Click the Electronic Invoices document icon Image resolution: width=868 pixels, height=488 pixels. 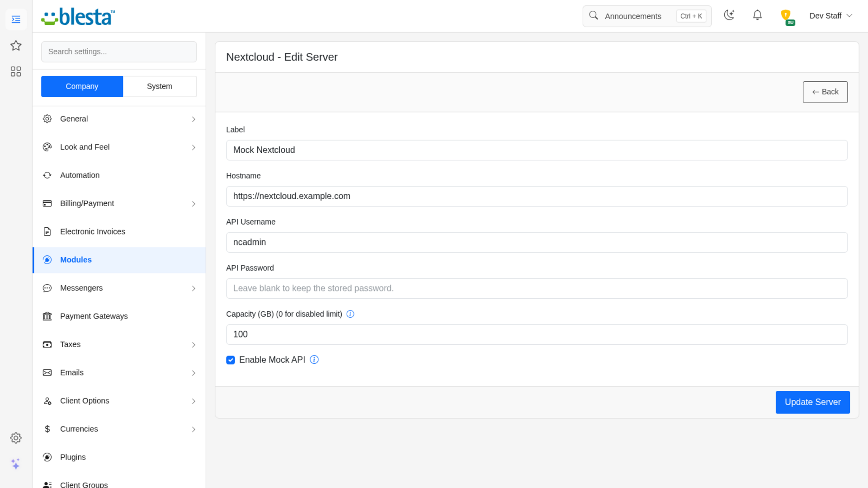pos(47,232)
